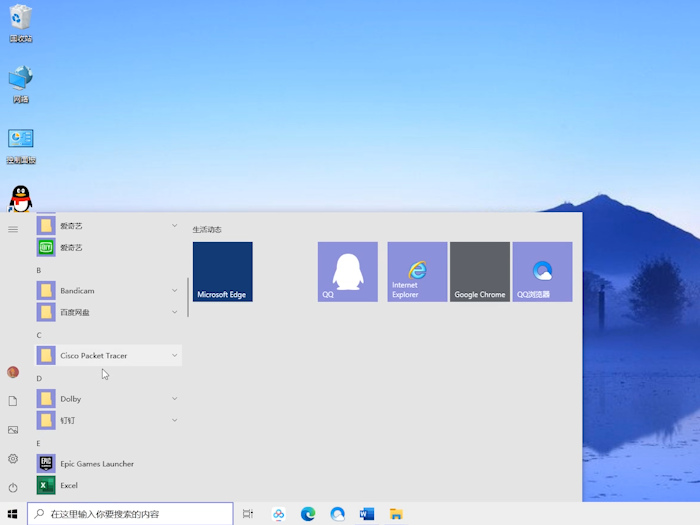This screenshot has height=525, width=700.
Task: Click the letter E section header
Action: click(x=38, y=443)
